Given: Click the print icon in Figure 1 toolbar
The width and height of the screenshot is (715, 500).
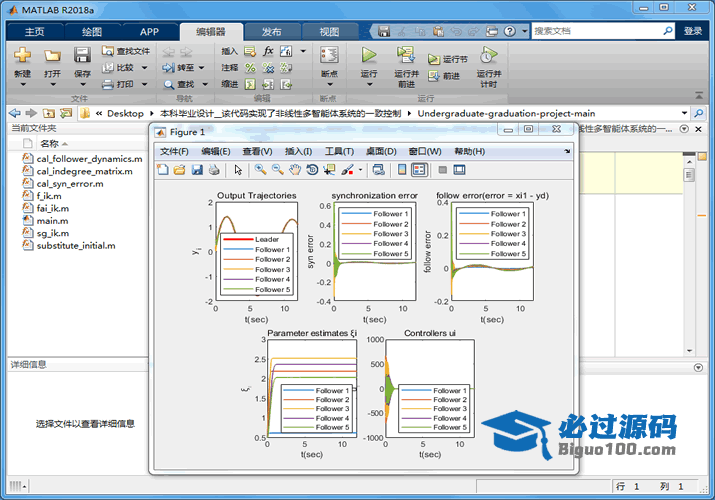Looking at the screenshot, I should (x=213, y=170).
